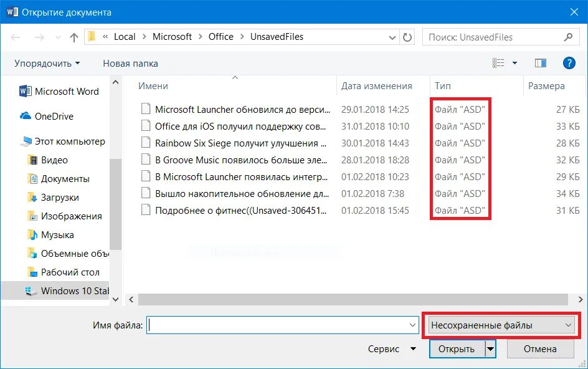Screen dimensions: 588x369
Task: Click the Отмена button
Action: (540, 348)
